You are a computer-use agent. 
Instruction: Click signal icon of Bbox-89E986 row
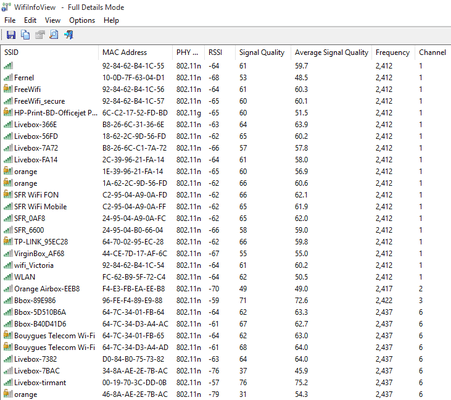8,300
